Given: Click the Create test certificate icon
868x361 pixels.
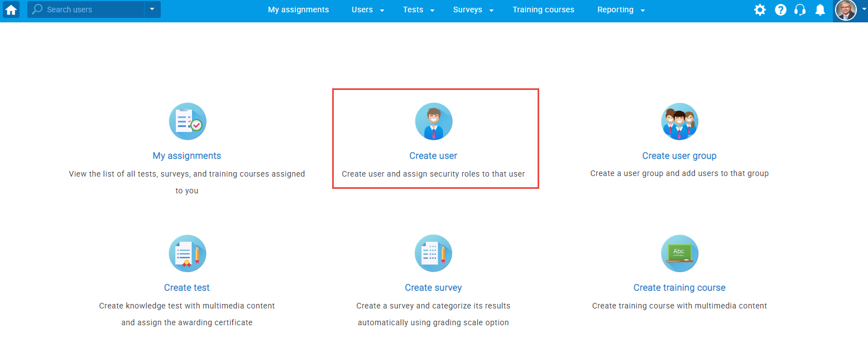Looking at the screenshot, I should [x=188, y=253].
